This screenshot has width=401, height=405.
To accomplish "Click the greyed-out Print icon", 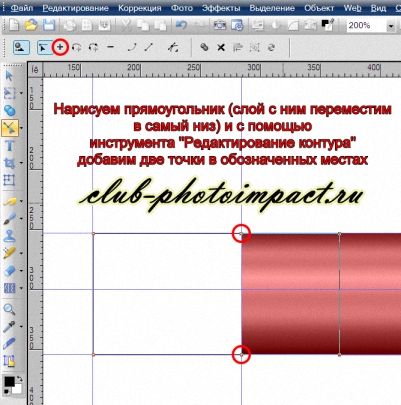I will [x=70, y=25].
